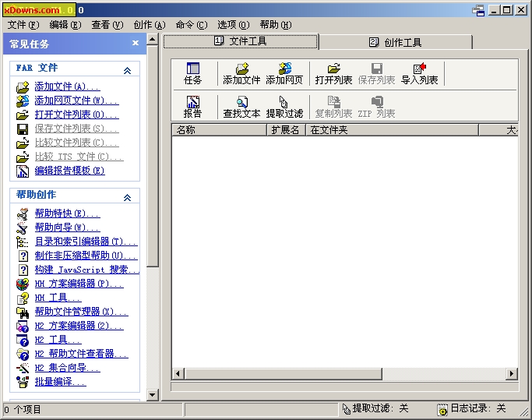
Task: Open the 添加文件(A)... link
Action: click(67, 87)
